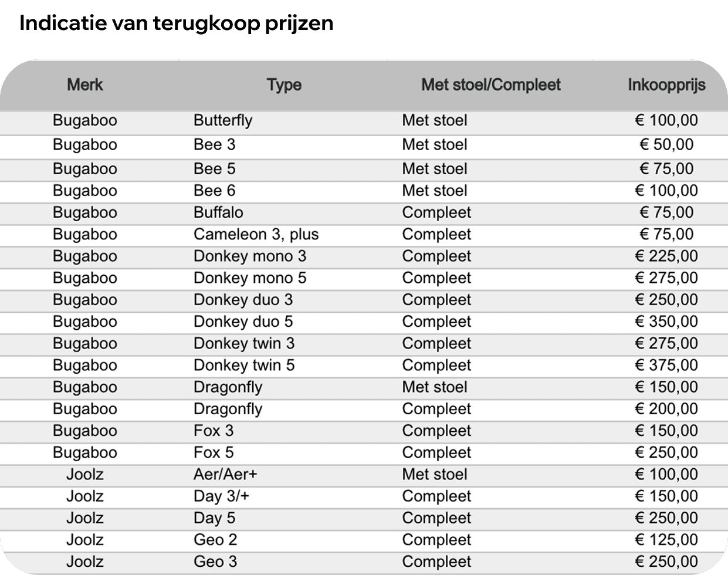Select the 'Geo 3' type cell
The width and height of the screenshot is (728, 575).
pos(215,562)
